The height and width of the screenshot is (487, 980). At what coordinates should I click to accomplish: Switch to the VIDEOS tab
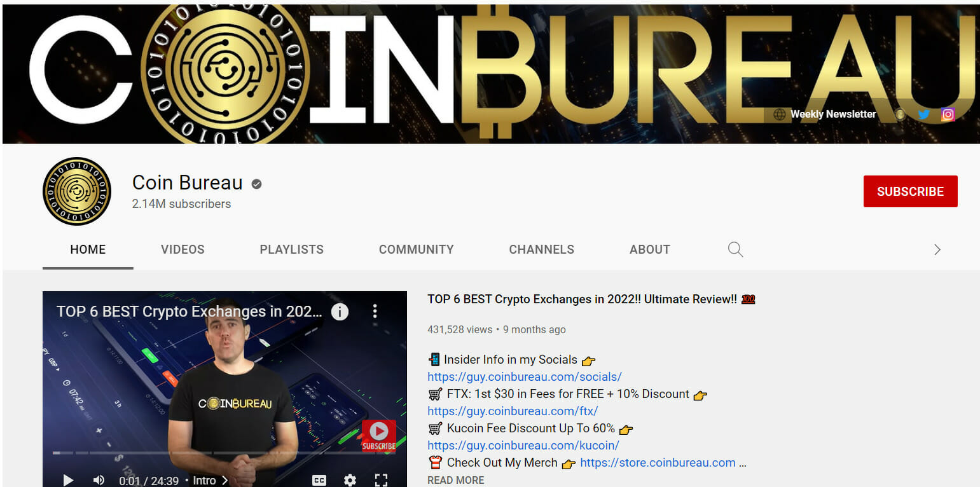pos(183,249)
